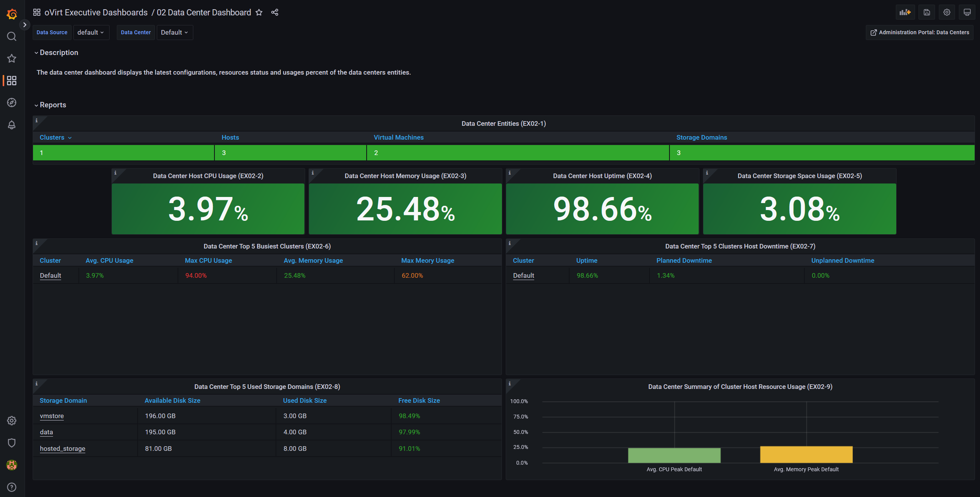Viewport: 980px width, 497px height.
Task: Open the data storage domain link
Action: pyautogui.click(x=47, y=432)
